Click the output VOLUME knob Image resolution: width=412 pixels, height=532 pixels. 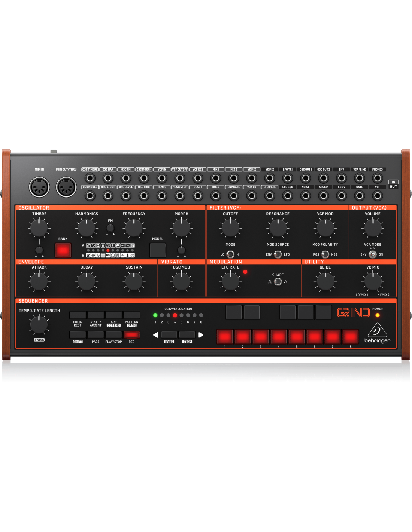[373, 228]
